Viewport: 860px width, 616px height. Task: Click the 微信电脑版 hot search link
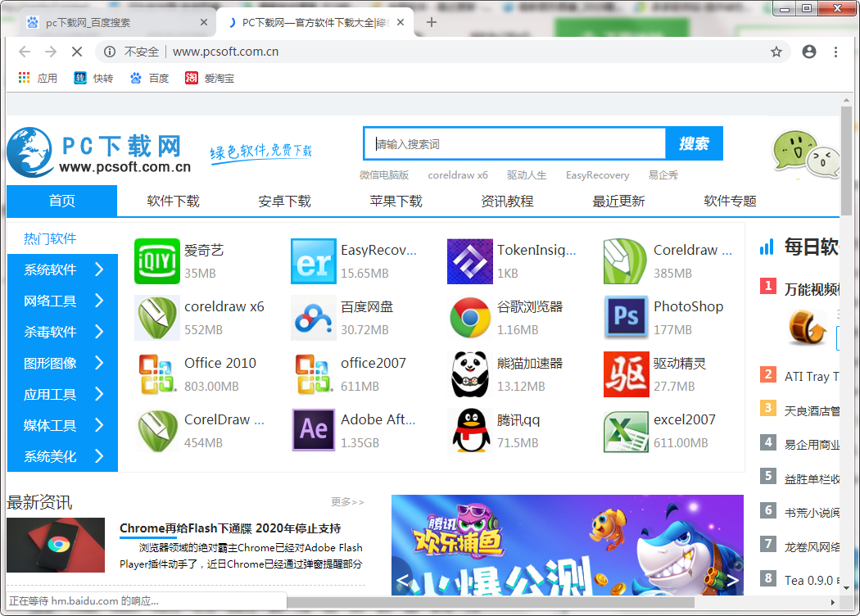[x=384, y=175]
